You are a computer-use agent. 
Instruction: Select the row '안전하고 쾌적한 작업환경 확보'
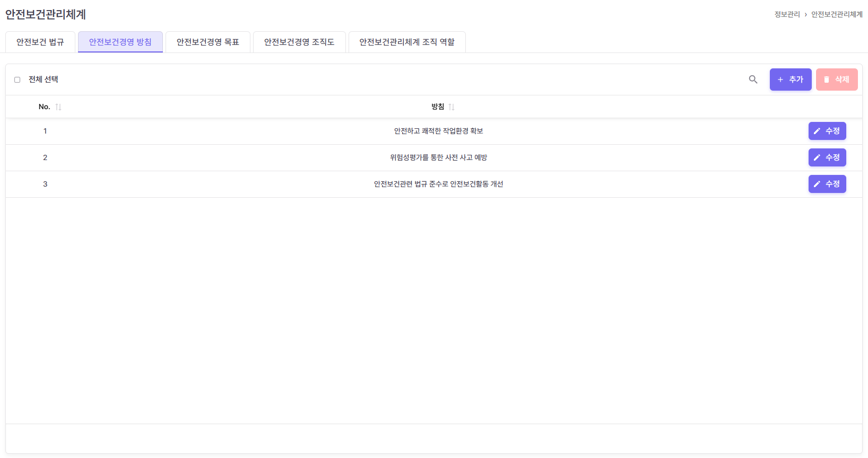(x=438, y=131)
